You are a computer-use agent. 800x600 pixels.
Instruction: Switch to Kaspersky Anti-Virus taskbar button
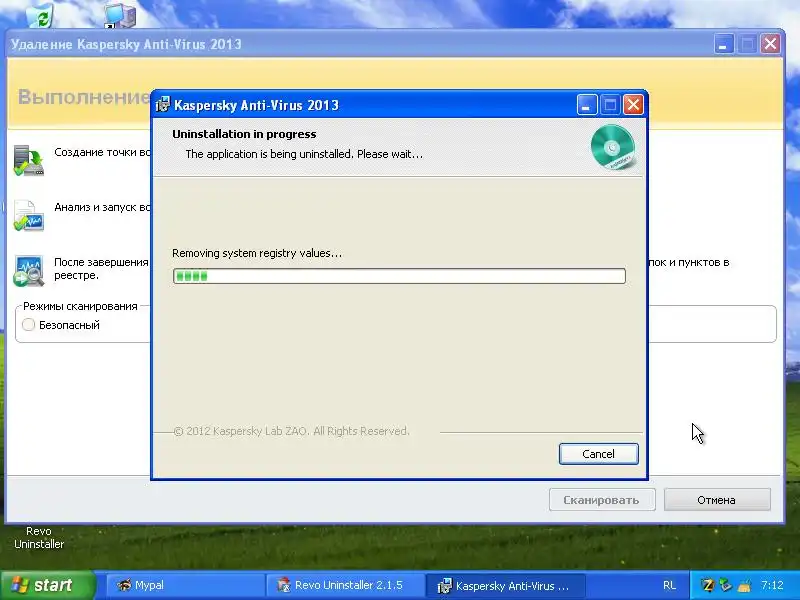tap(505, 585)
